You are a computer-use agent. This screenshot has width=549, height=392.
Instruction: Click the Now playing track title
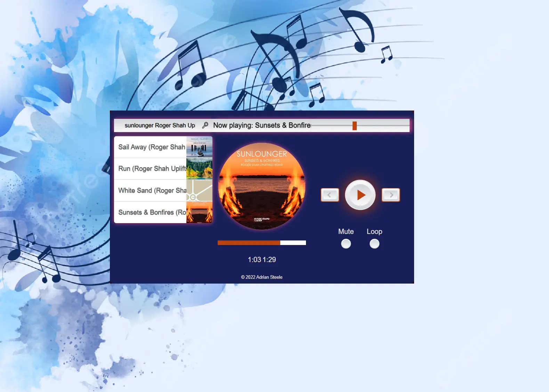pyautogui.click(x=262, y=125)
